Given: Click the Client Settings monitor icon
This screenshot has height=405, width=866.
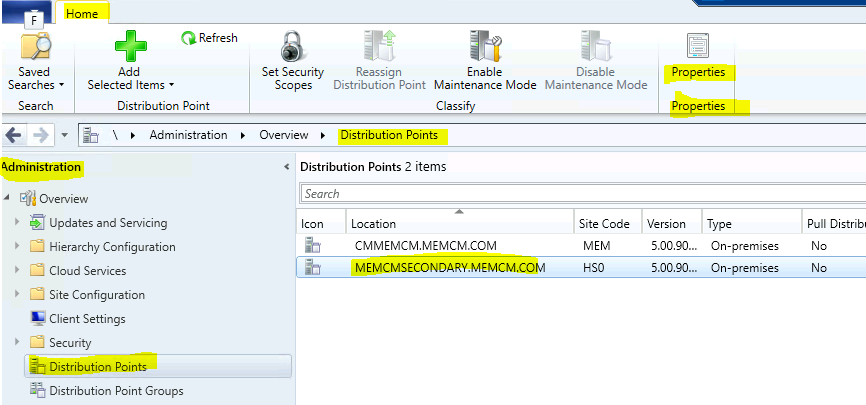Looking at the screenshot, I should pos(37,318).
